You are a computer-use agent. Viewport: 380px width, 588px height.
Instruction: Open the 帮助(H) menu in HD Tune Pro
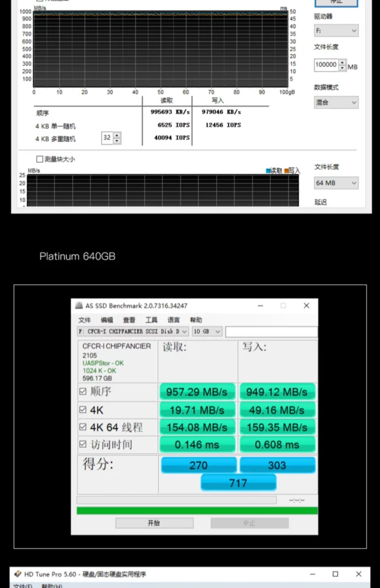tap(51, 585)
